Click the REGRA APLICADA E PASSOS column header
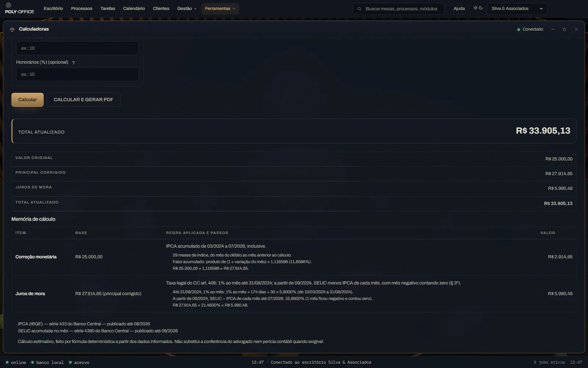The image size is (588, 368). tap(197, 233)
